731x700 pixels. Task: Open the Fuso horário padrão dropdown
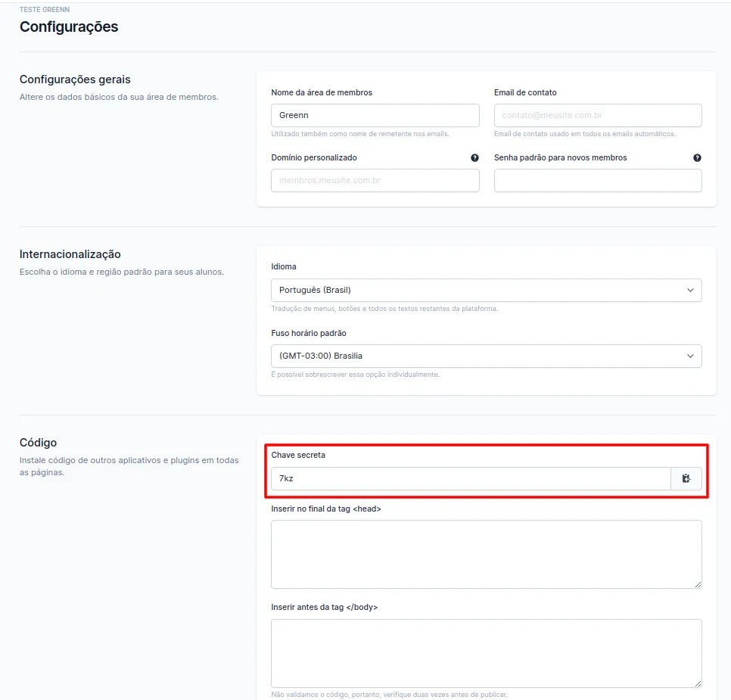487,356
